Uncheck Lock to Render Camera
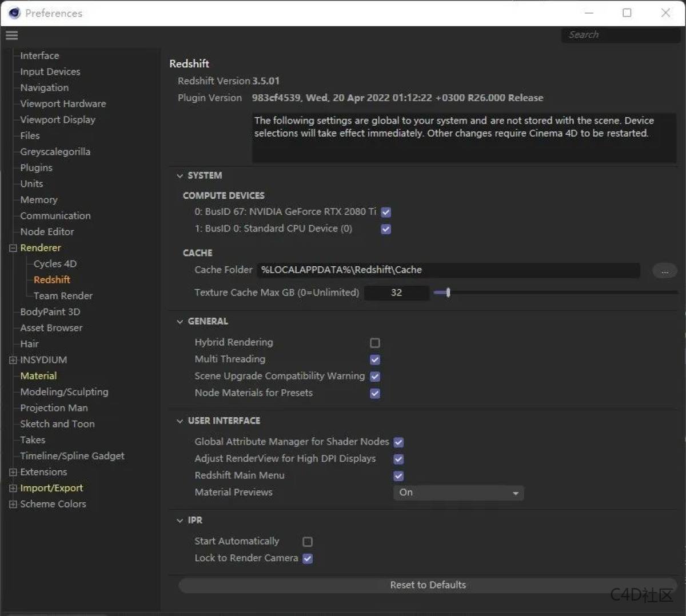Image resolution: width=686 pixels, height=616 pixels. 308,558
